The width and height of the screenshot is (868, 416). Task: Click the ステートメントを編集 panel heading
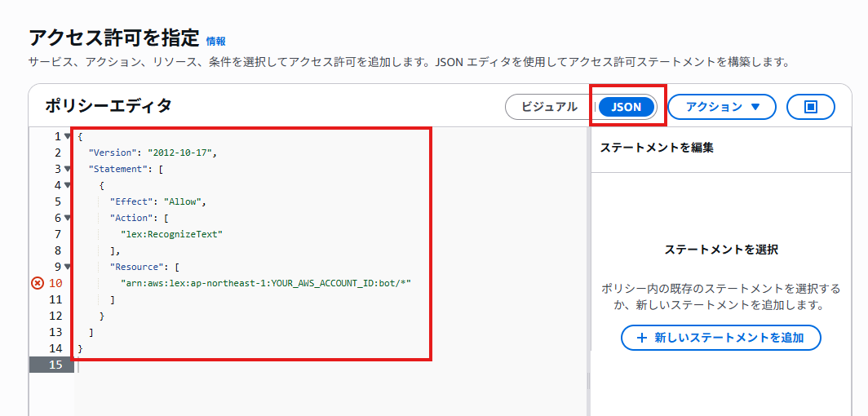point(657,148)
